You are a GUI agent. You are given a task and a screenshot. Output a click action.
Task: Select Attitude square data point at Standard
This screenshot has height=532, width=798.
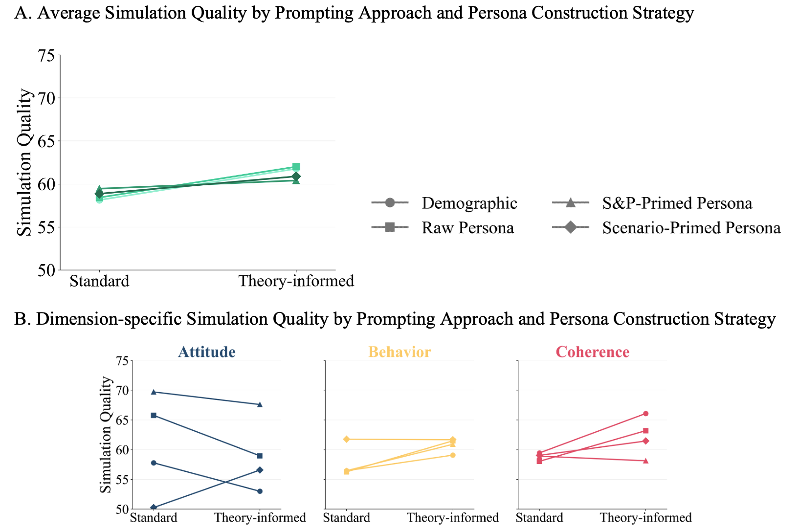154,415
